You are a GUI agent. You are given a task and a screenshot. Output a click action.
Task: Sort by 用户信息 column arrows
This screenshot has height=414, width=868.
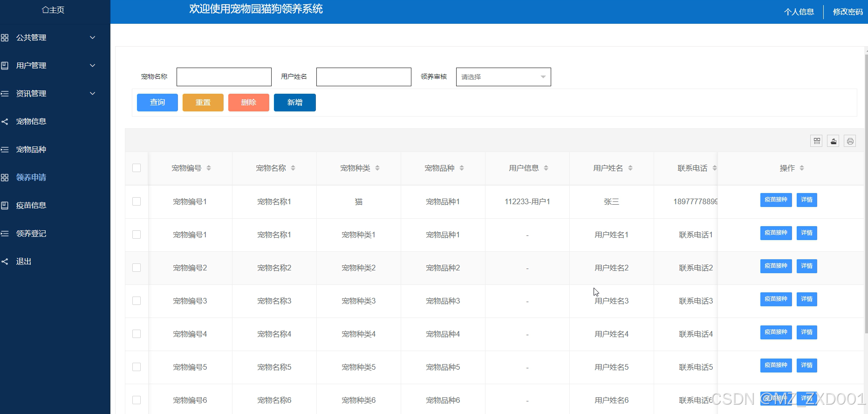(x=546, y=168)
